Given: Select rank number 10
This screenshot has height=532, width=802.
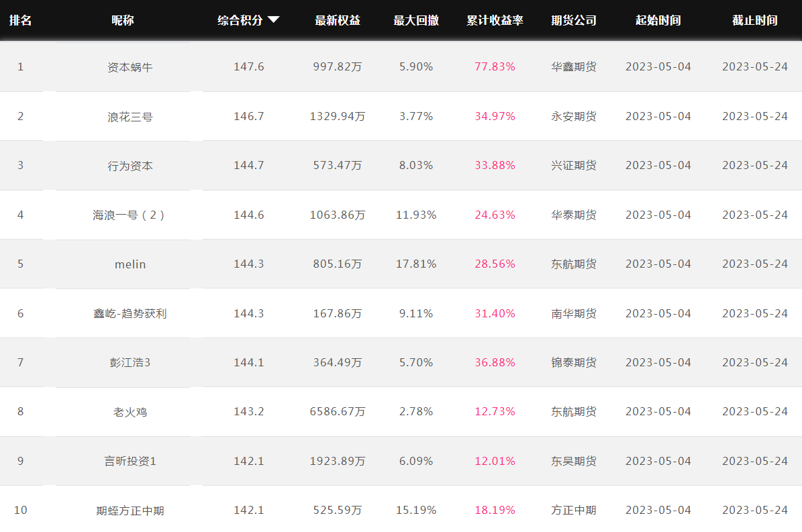Looking at the screenshot, I should [20, 510].
